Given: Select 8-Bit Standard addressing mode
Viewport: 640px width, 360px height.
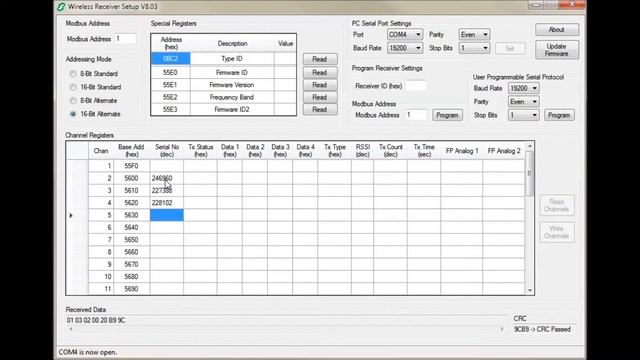Looking at the screenshot, I should click(x=73, y=74).
